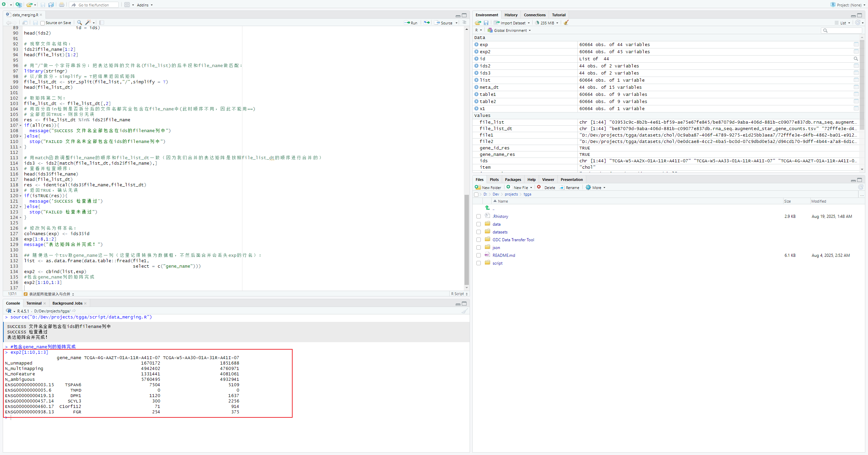Show the document outline

[464, 23]
